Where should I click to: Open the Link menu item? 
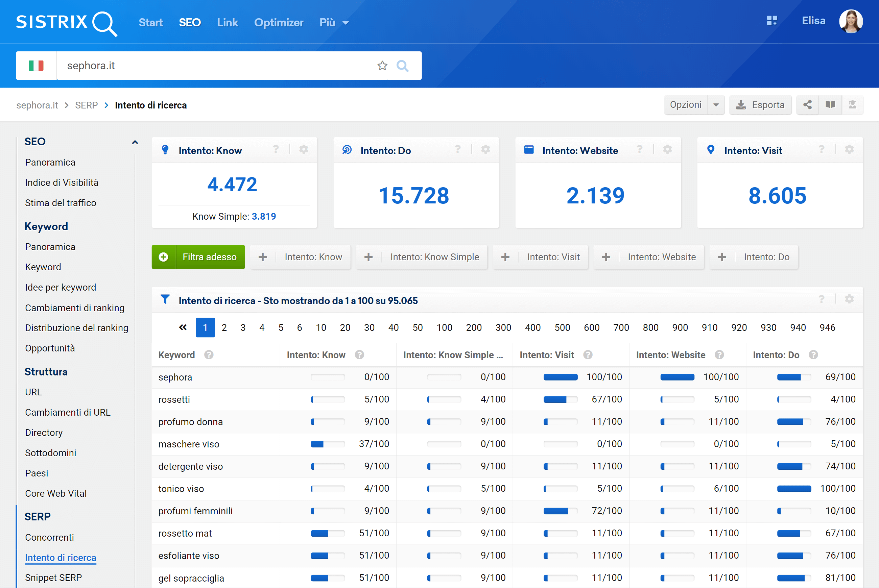pos(227,23)
